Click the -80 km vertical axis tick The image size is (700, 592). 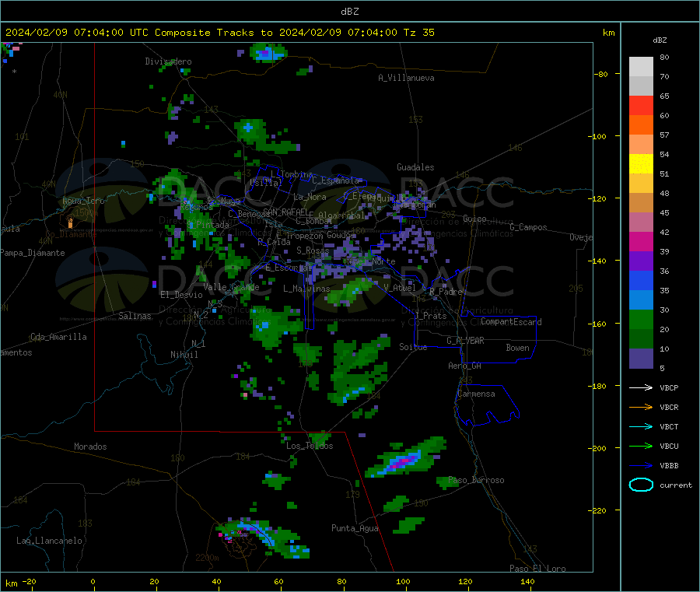(601, 74)
